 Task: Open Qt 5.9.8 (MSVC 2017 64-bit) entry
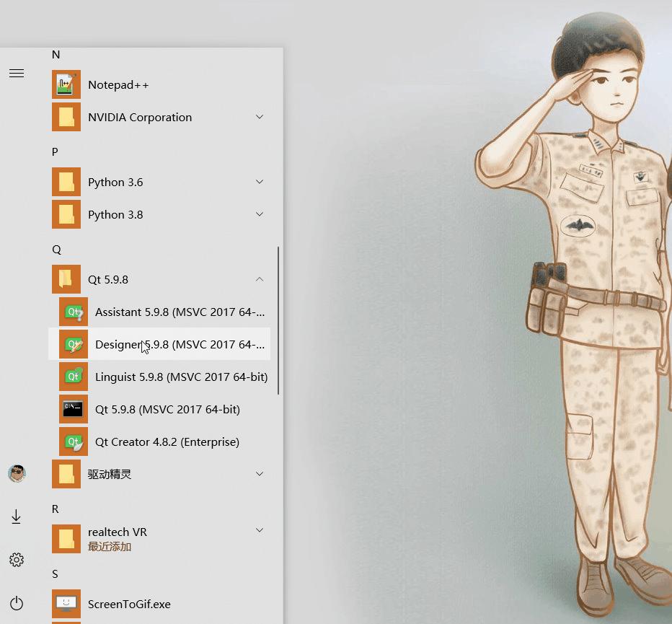(x=167, y=410)
